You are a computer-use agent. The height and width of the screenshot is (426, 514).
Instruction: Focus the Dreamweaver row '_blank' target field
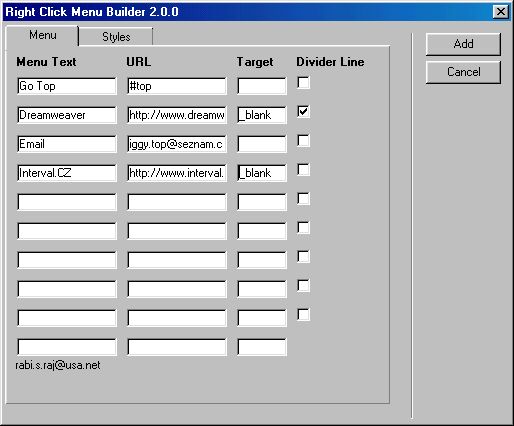pos(262,115)
